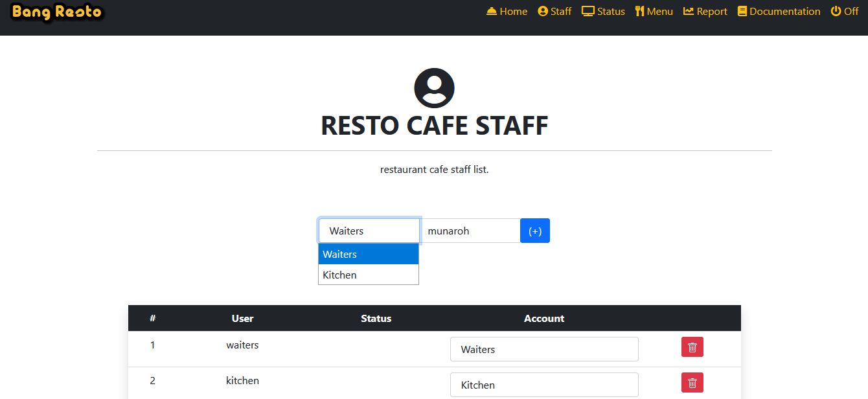
Task: Click the Documentation book icon
Action: tap(742, 11)
